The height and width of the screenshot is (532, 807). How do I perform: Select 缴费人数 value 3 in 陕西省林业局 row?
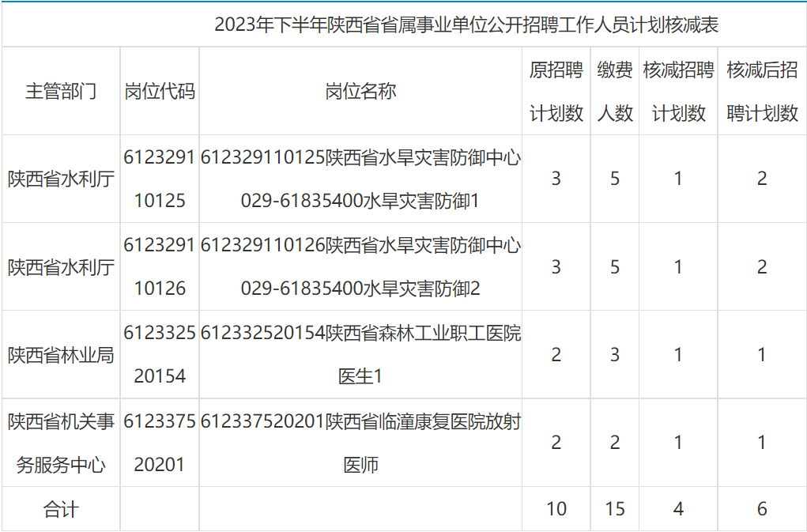614,355
